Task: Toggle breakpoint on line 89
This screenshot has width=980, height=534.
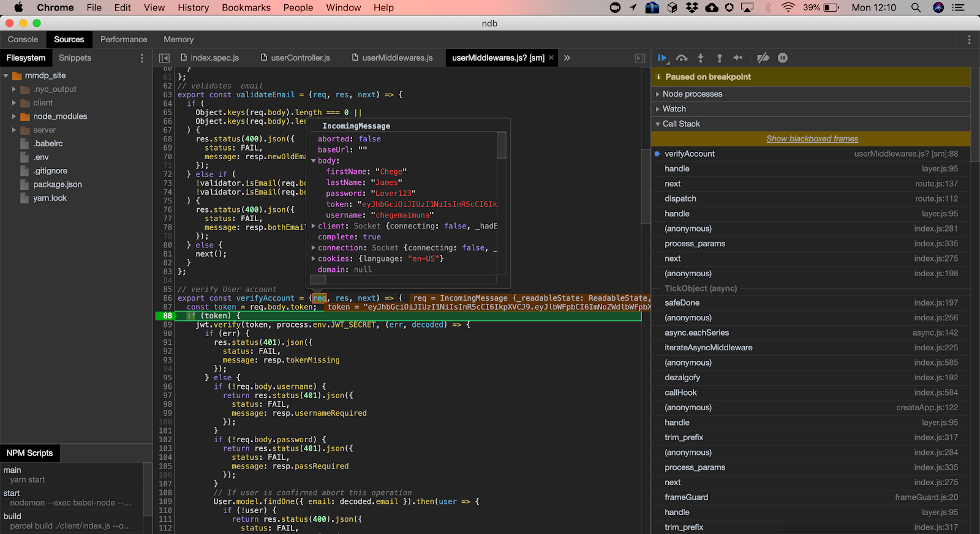Action: click(167, 325)
